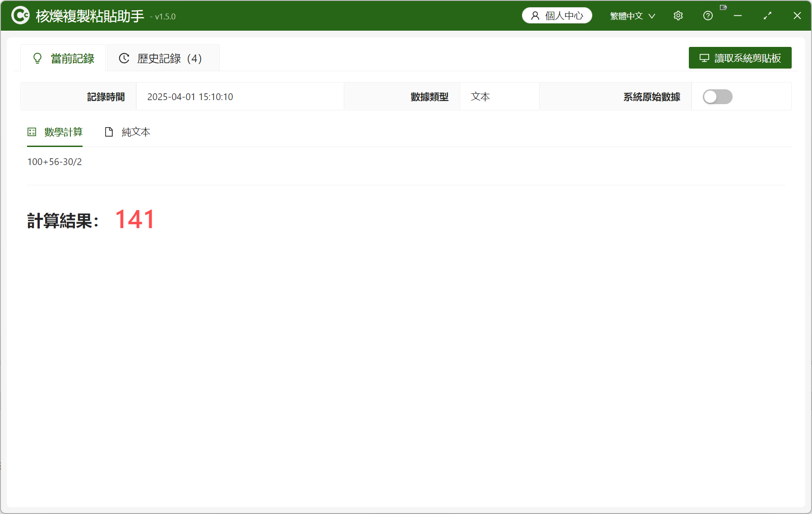Click the red result number 141

[135, 220]
